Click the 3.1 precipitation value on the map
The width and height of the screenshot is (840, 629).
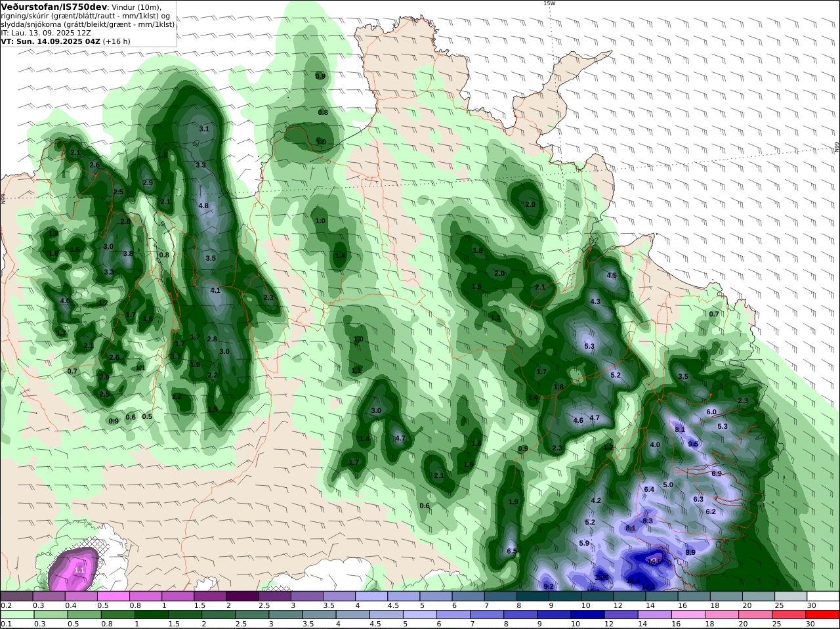coord(204,129)
